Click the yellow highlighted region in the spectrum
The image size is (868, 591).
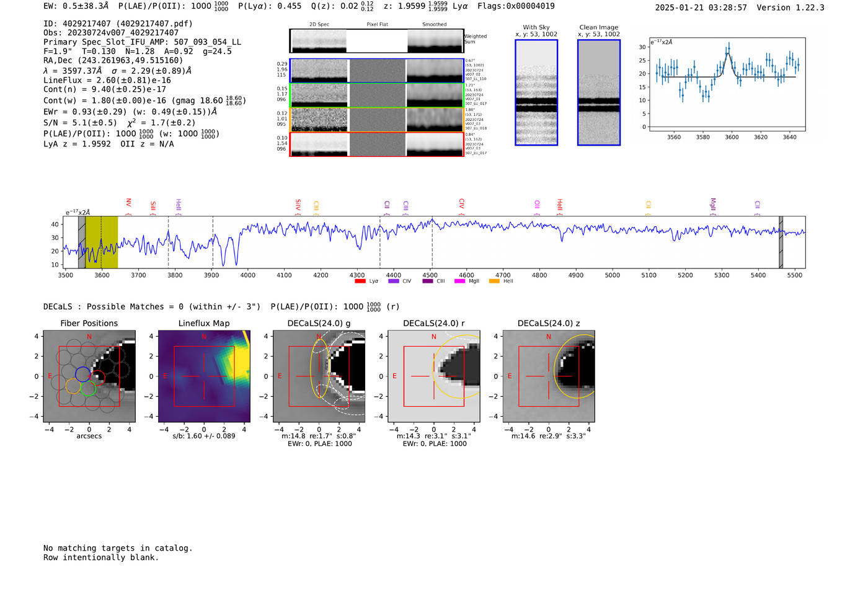click(x=102, y=242)
